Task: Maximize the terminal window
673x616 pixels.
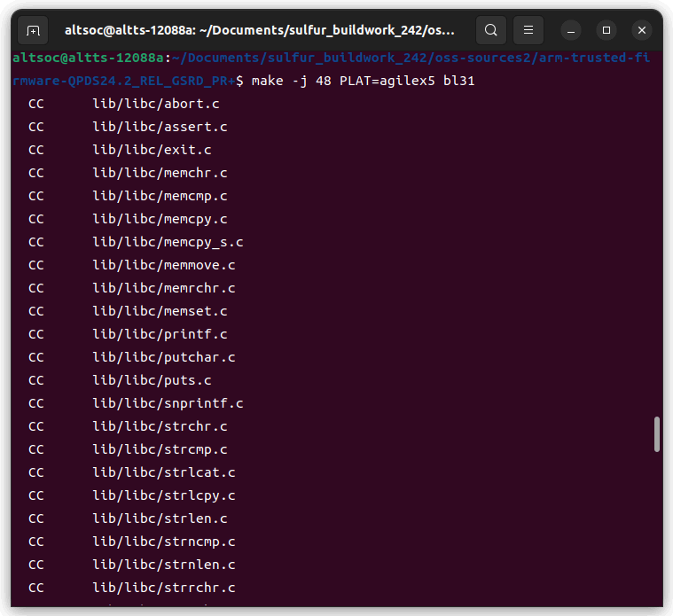Action: pyautogui.click(x=606, y=30)
